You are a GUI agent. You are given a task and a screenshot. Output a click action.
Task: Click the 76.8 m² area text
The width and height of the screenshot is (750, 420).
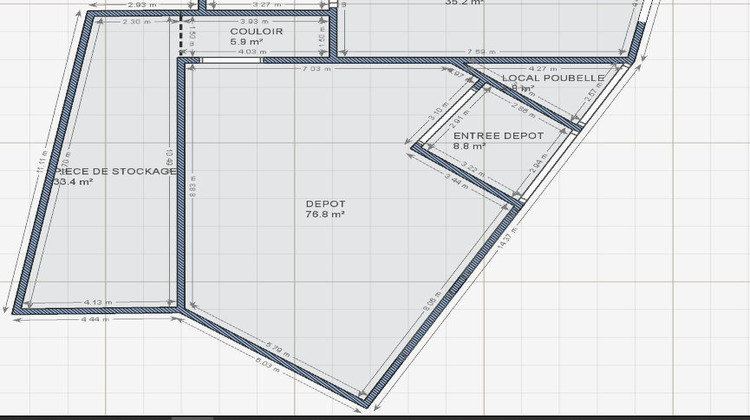pyautogui.click(x=325, y=214)
